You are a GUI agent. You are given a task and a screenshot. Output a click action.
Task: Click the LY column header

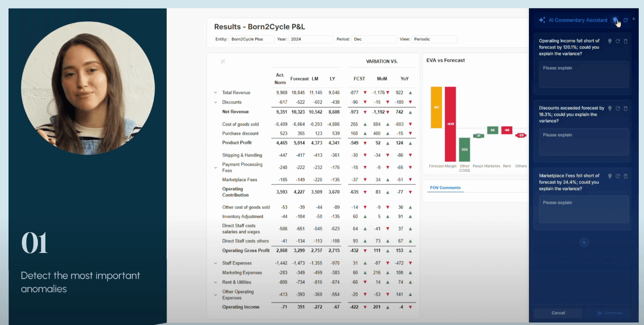(332, 79)
